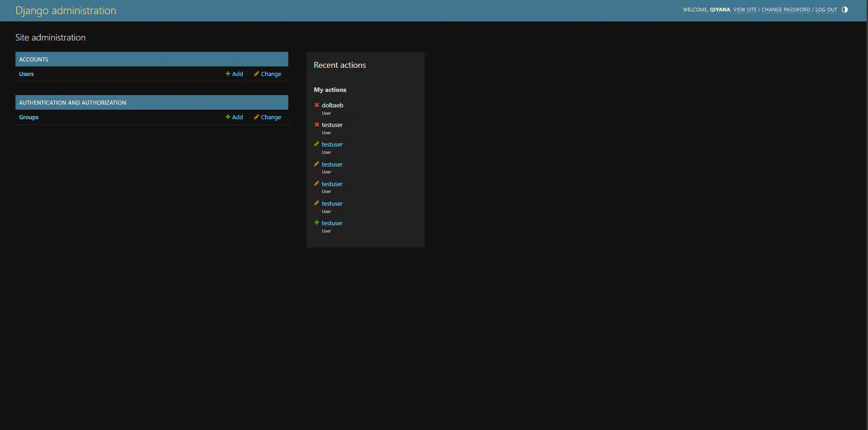The height and width of the screenshot is (430, 868).
Task: Follow the View Site link
Action: point(745,10)
